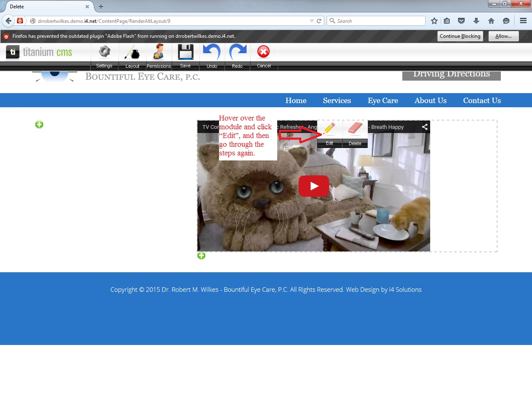The image size is (532, 409).
Task: Open the Services navigation menu item
Action: (337, 101)
